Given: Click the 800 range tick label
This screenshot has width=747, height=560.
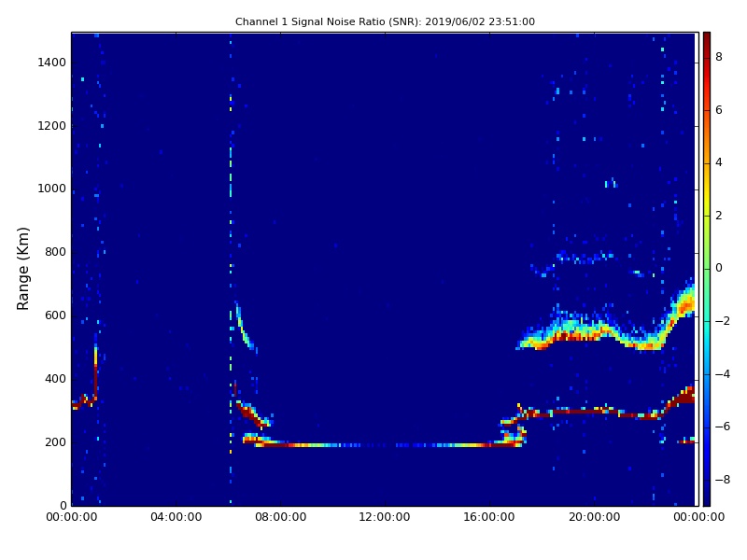Looking at the screenshot, I should coord(54,252).
